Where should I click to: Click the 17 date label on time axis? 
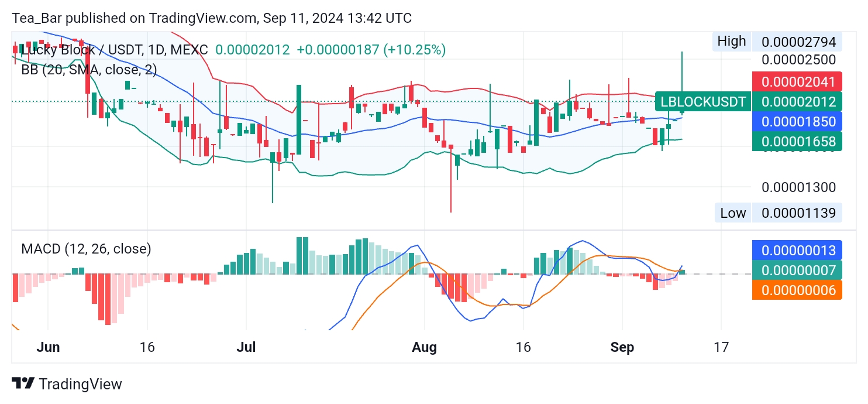(722, 347)
